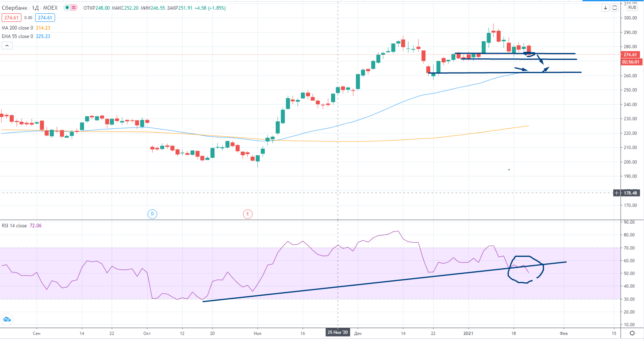The height and width of the screenshot is (341, 644).
Task: Click the maximize chart pane icon
Action: [614, 8]
